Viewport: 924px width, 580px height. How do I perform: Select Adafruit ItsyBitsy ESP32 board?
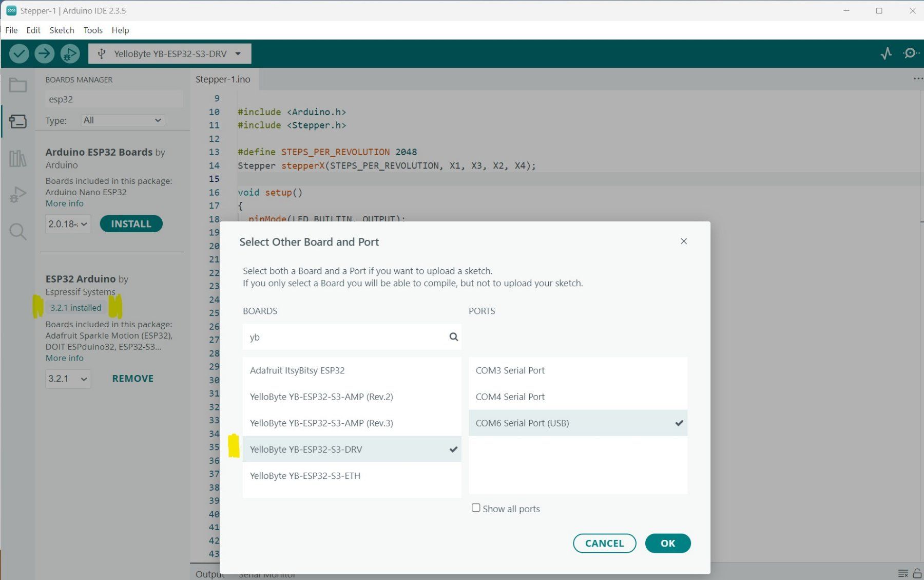coord(352,370)
